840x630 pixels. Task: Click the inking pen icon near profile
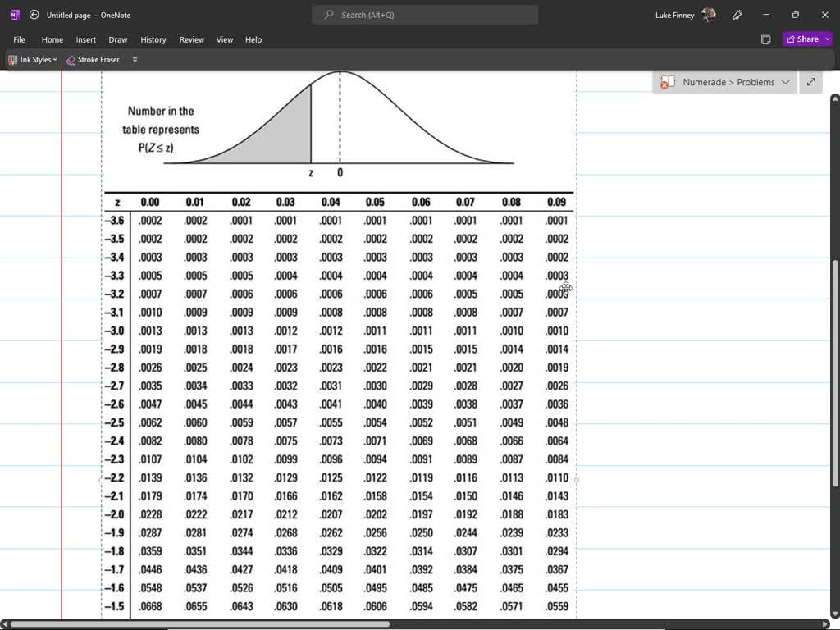click(x=736, y=15)
